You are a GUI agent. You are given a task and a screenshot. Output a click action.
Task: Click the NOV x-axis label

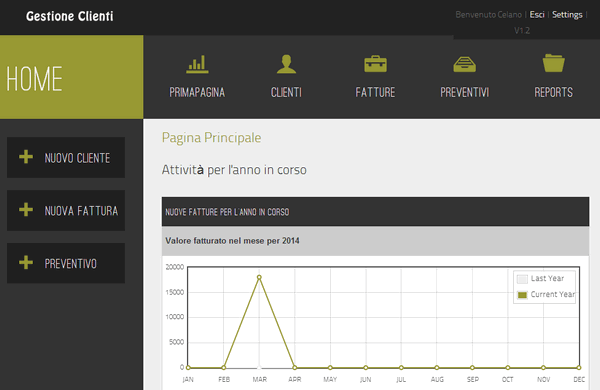pyautogui.click(x=543, y=379)
